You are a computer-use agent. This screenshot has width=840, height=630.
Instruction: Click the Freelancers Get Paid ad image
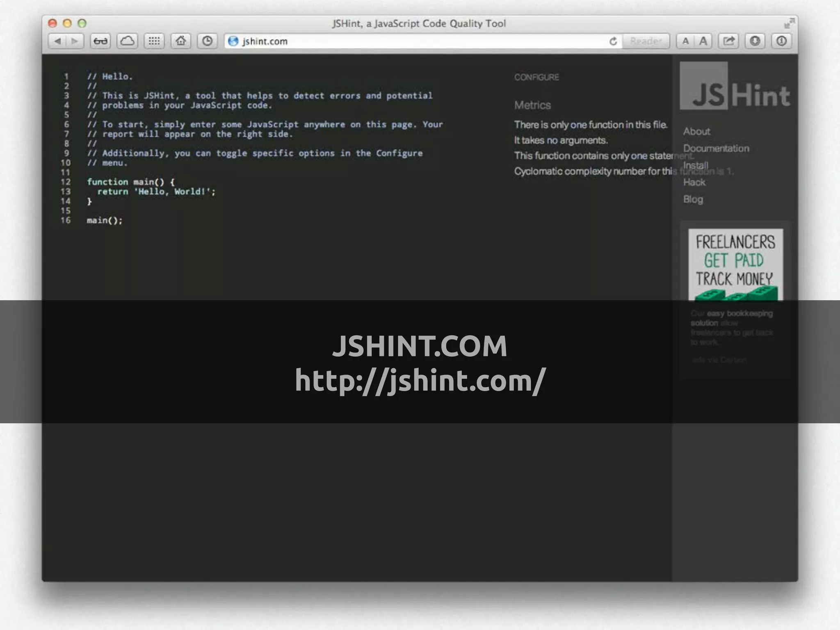coord(735,265)
